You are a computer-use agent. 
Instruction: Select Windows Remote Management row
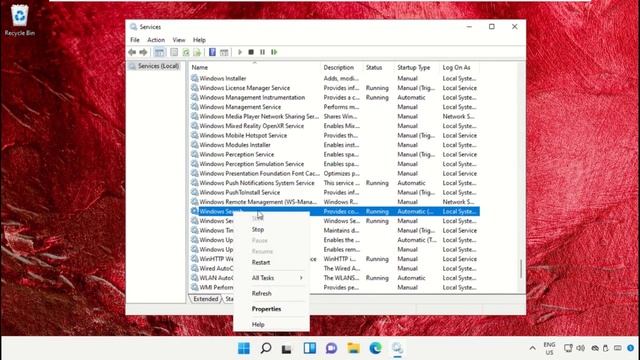point(334,202)
